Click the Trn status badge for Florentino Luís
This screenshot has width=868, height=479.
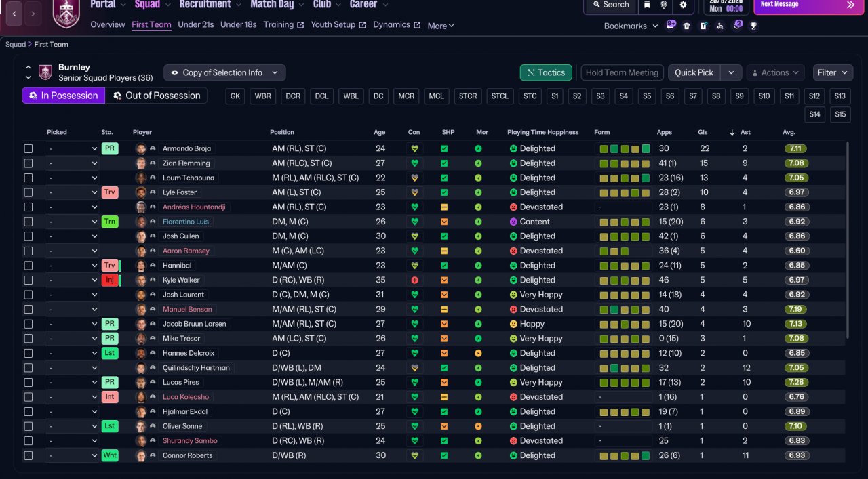point(109,222)
